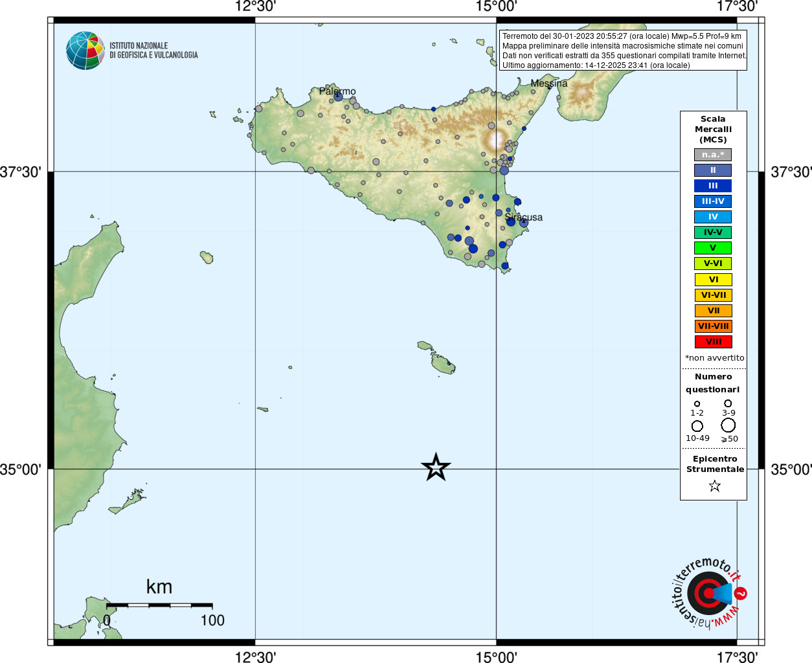Select the red VIII intensity swatch
The width and height of the screenshot is (812, 663).
pyautogui.click(x=713, y=342)
